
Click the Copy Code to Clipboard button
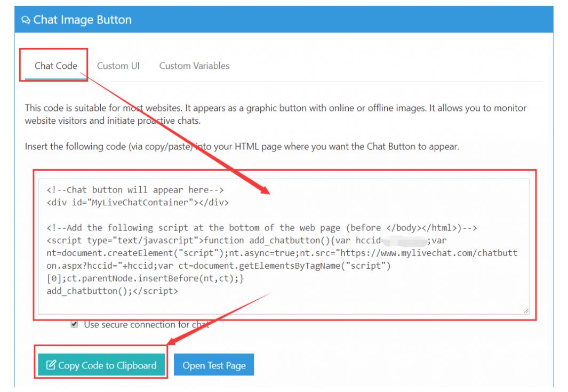click(101, 365)
